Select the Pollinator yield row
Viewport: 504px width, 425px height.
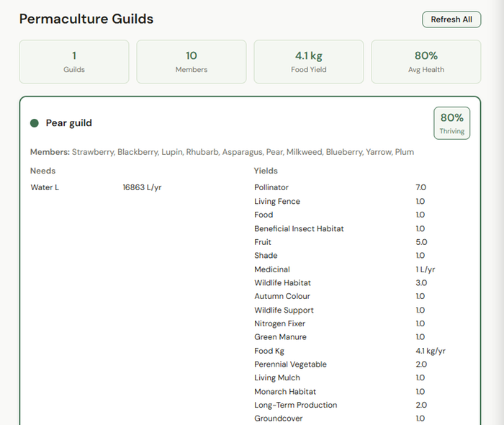point(362,187)
